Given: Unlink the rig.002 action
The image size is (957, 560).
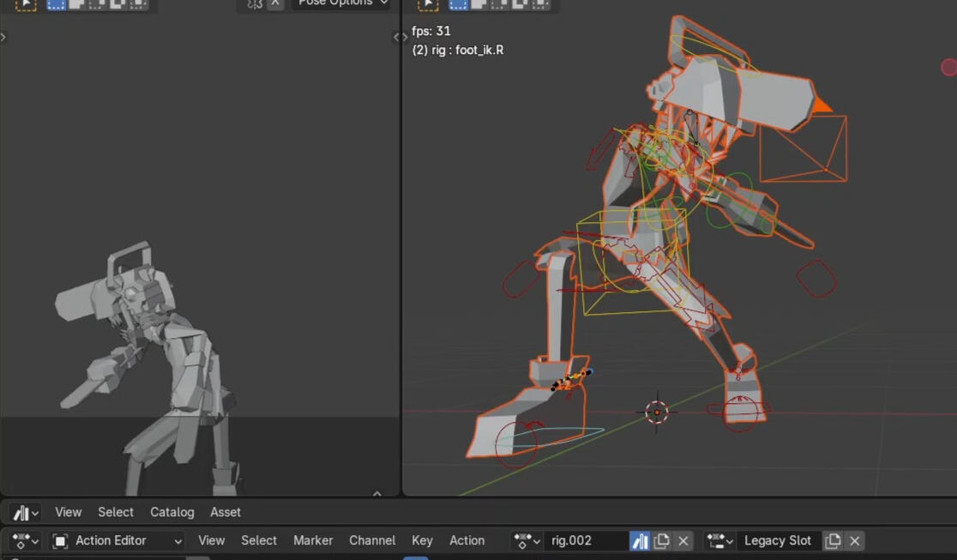Looking at the screenshot, I should 683,541.
